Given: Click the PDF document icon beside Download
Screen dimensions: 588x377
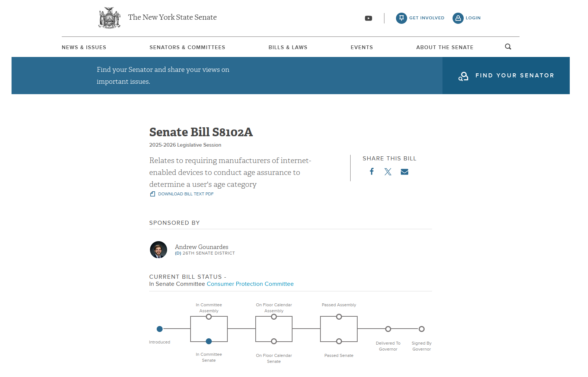Looking at the screenshot, I should [153, 194].
